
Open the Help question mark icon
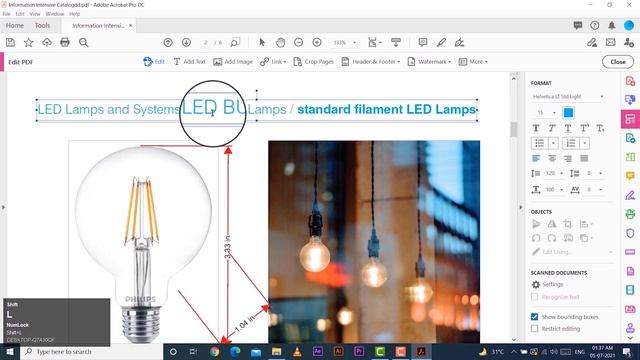coord(595,25)
